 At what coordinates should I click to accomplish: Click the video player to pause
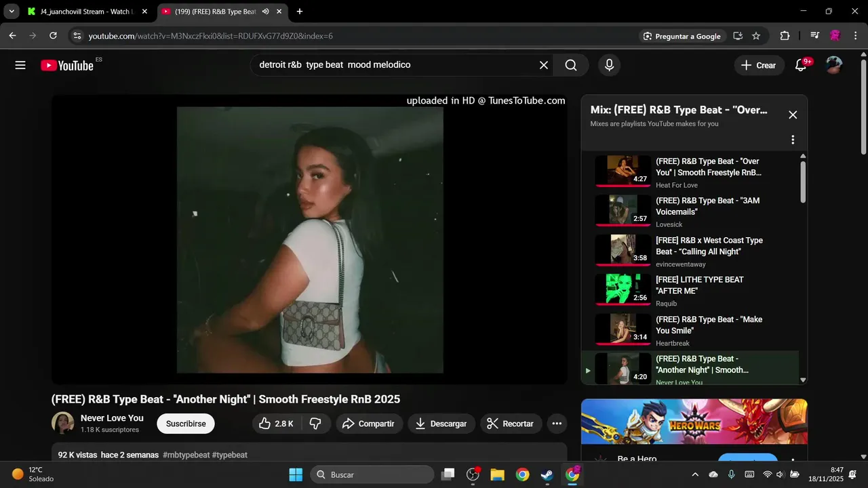click(x=310, y=239)
